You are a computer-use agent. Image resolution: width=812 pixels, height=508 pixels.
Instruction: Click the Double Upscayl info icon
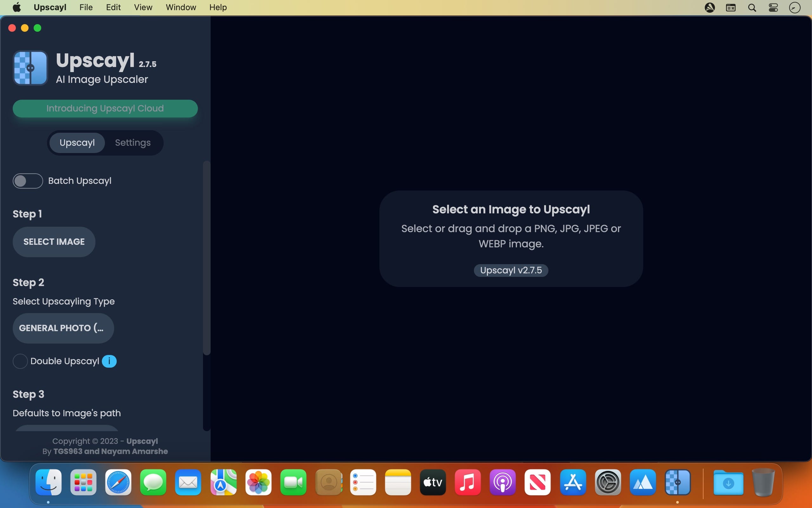109,361
